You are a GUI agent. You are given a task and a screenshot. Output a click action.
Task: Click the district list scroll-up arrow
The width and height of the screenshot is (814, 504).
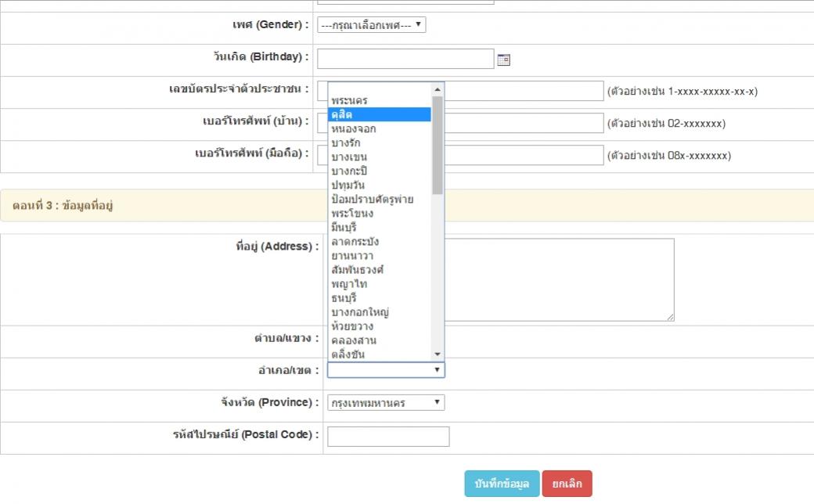[438, 89]
